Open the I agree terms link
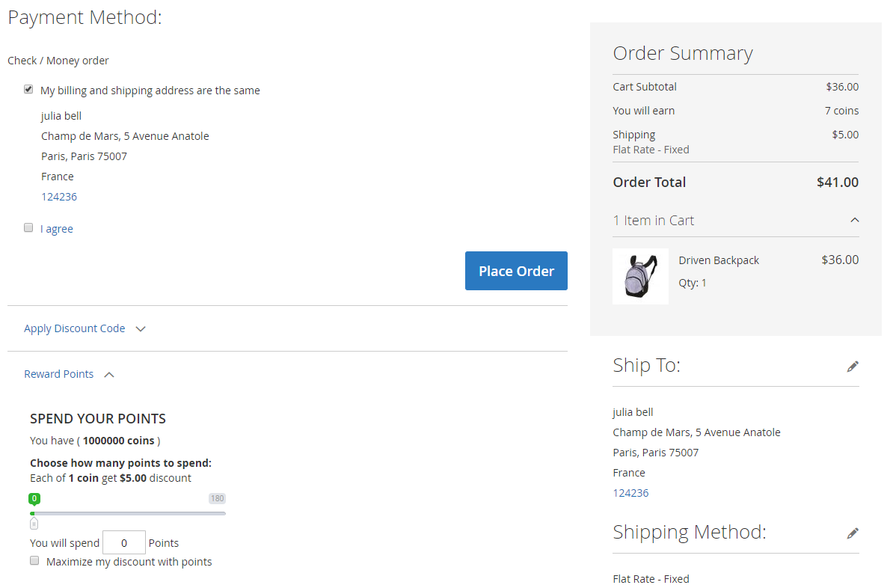 click(57, 229)
